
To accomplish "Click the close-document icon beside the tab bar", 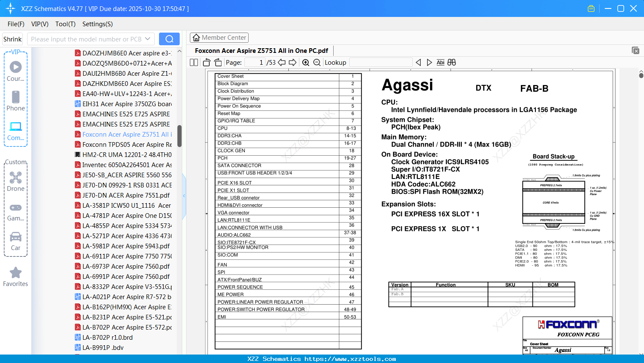I will 636,50.
